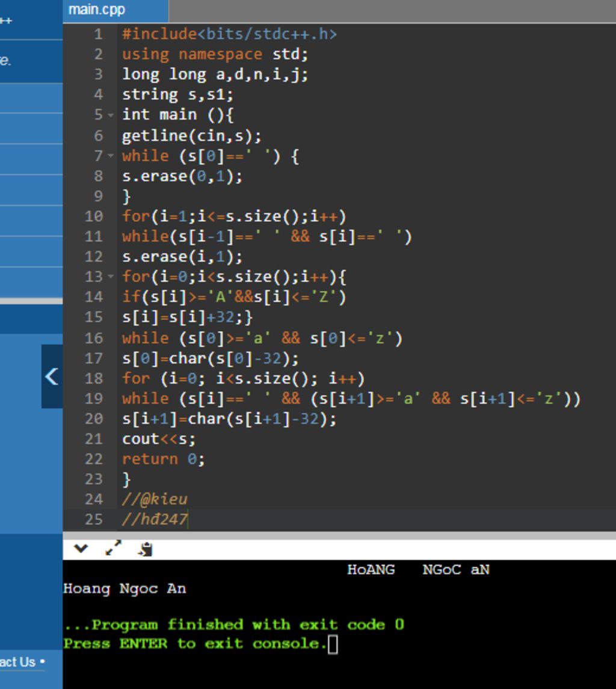Image resolution: width=616 pixels, height=689 pixels.
Task: Open the Contact Us link
Action: coord(18,662)
